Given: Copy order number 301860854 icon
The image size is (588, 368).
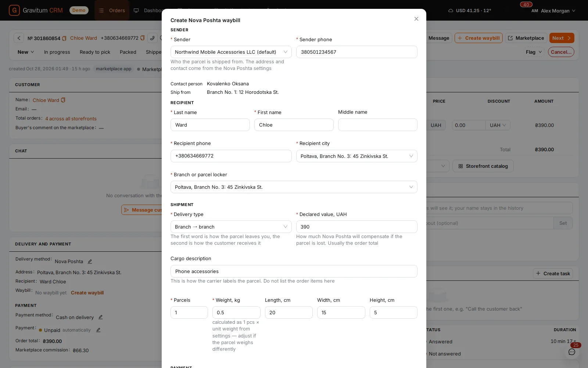Looking at the screenshot, I should [64, 38].
